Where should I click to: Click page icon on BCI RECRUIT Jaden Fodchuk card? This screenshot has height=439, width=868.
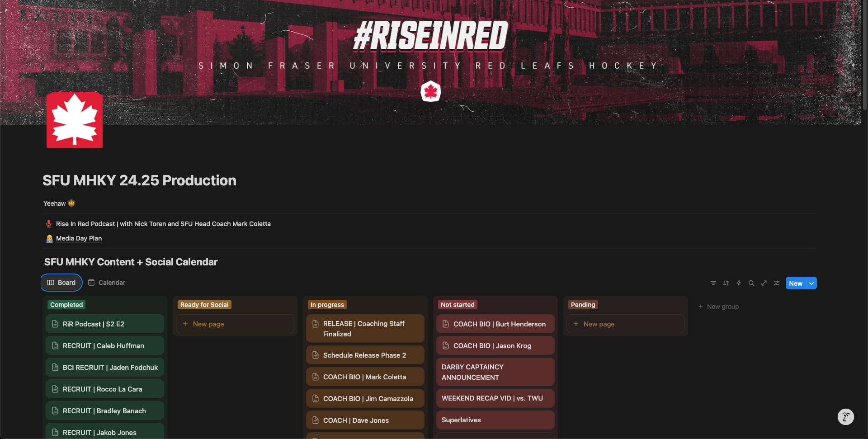pos(55,367)
